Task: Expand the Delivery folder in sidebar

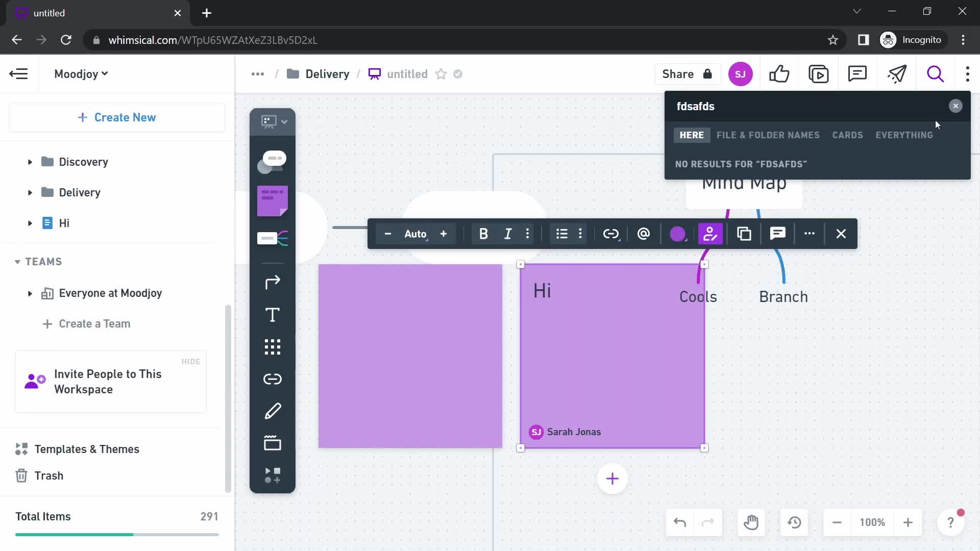Action: coord(30,193)
